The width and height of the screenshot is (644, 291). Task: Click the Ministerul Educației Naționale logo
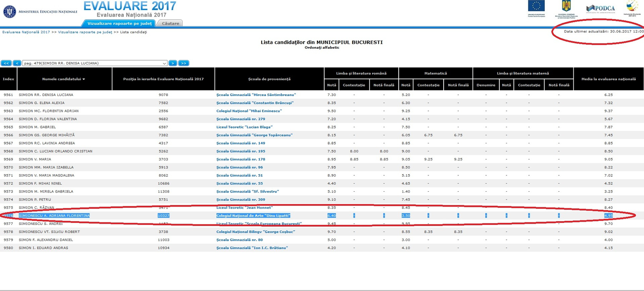point(40,11)
